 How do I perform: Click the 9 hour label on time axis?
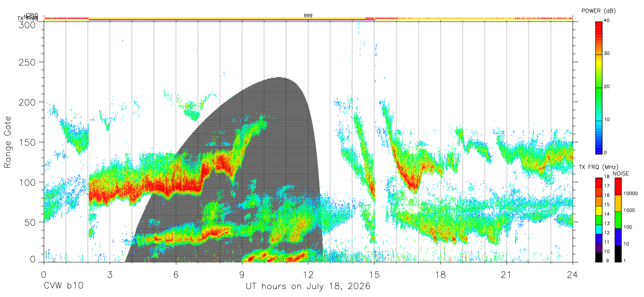(242, 274)
